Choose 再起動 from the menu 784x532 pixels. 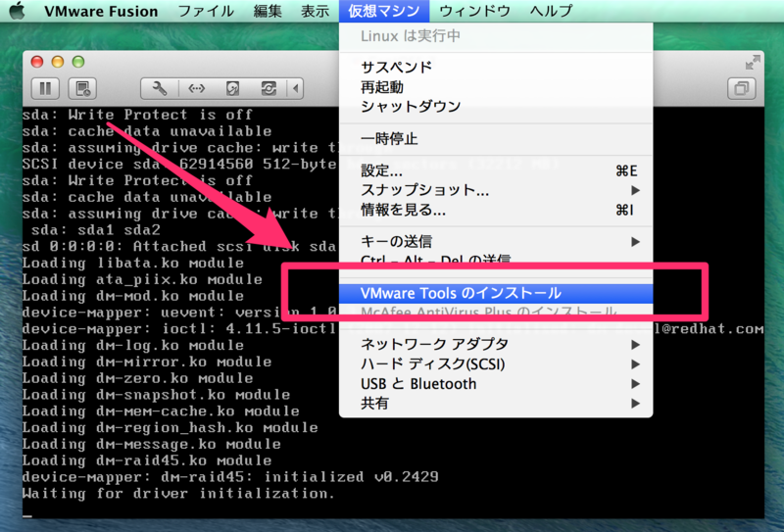coord(496,87)
